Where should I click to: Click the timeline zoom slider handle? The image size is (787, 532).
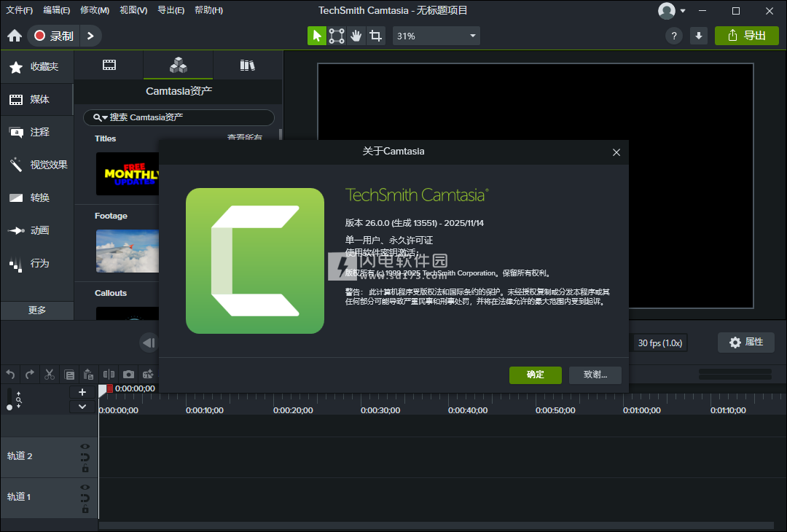(9, 407)
